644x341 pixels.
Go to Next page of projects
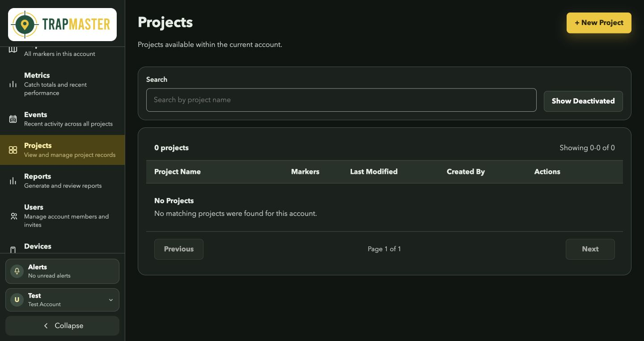(x=590, y=249)
